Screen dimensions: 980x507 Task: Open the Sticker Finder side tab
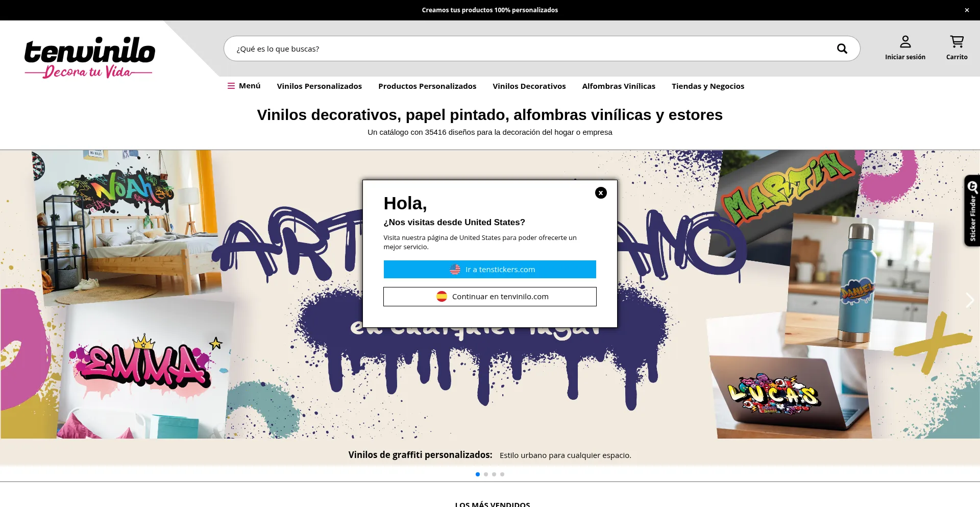tap(972, 211)
